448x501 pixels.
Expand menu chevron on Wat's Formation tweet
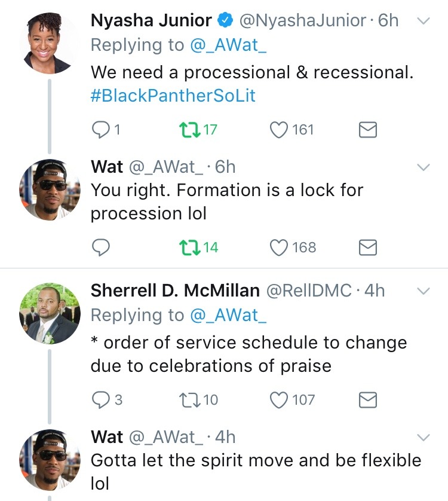(423, 167)
